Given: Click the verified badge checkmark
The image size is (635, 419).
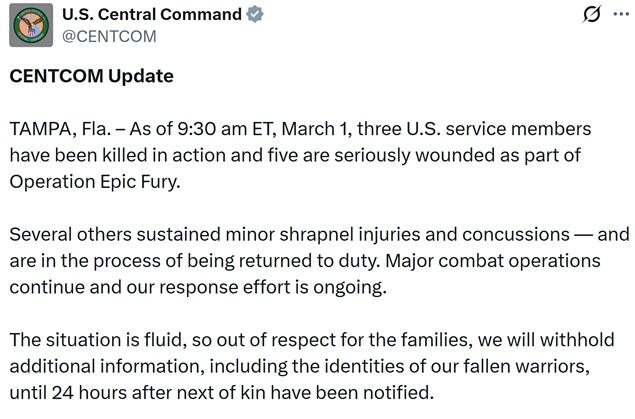Looking at the screenshot, I should tap(256, 15).
